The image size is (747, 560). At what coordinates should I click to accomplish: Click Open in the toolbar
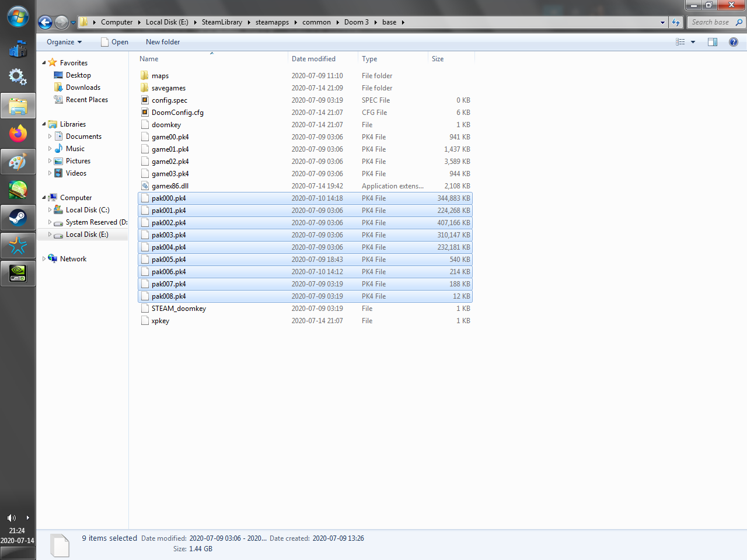click(x=114, y=42)
